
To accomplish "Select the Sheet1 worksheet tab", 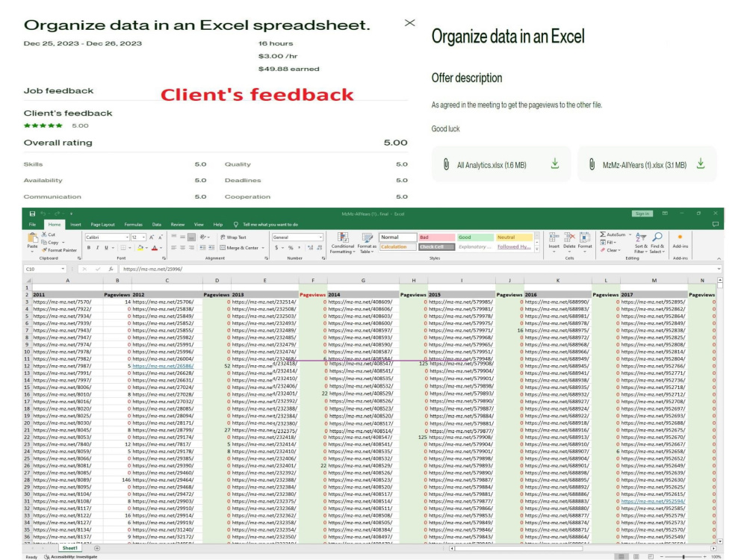I will [70, 548].
